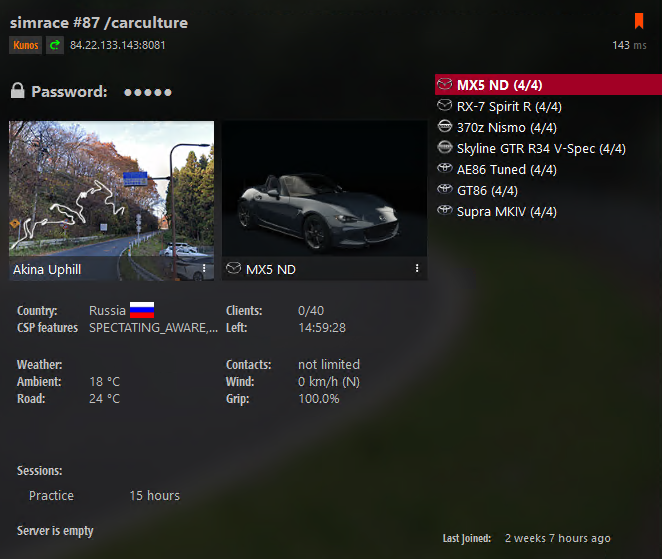Click the 143 ms ping value
Viewport: 662px width, 559px height.
(629, 45)
